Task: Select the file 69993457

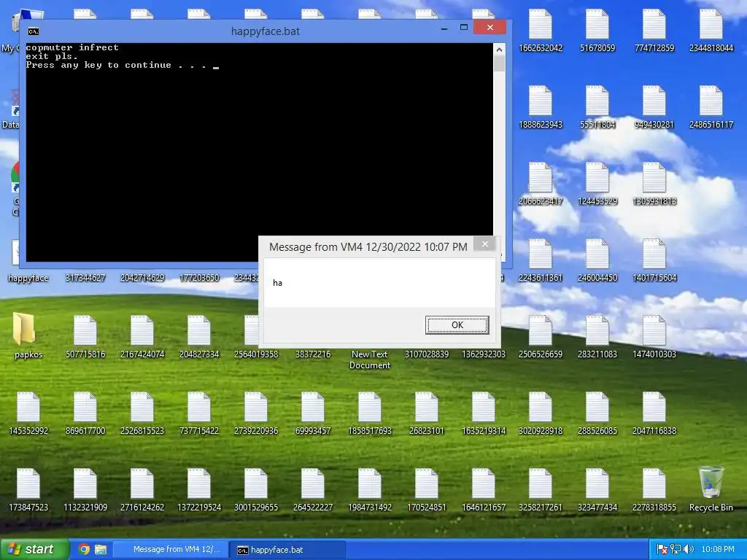Action: click(312, 414)
